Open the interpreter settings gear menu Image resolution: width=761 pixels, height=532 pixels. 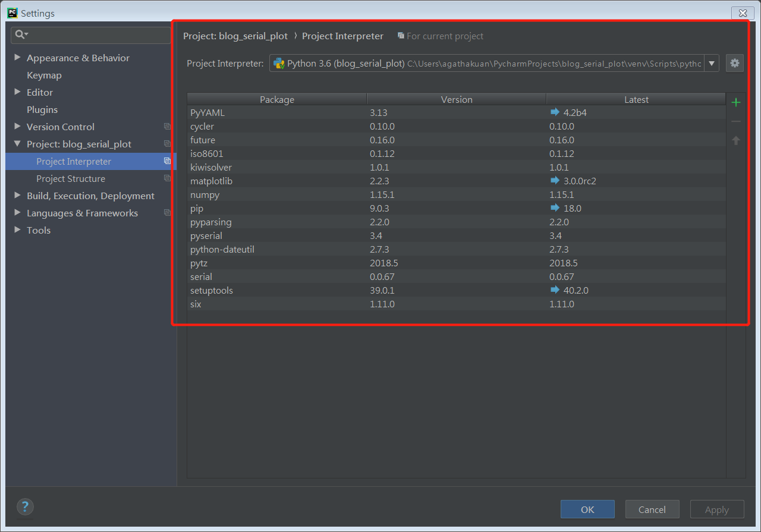[735, 62]
